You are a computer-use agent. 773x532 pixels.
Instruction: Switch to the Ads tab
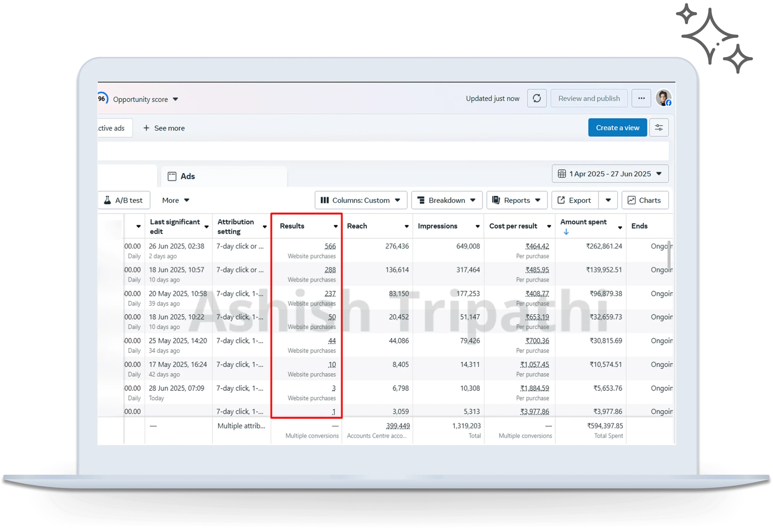[188, 176]
